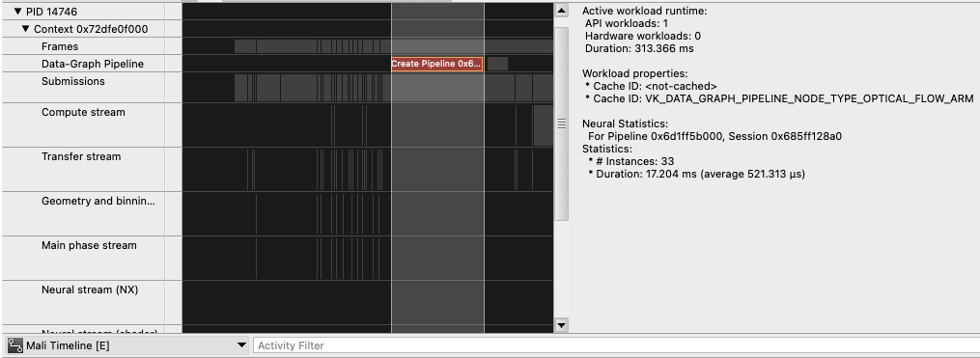
Task: Focus the Activity Filter input field
Action: click(616, 345)
